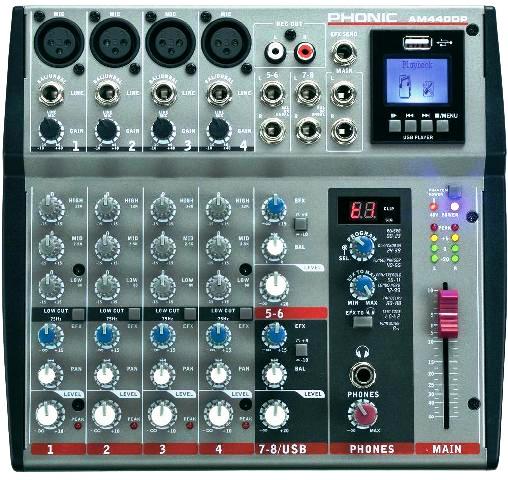Viewport: 508px width, 480px height.
Task: Click the channel 3 LOW EQ knob
Action: point(163,286)
